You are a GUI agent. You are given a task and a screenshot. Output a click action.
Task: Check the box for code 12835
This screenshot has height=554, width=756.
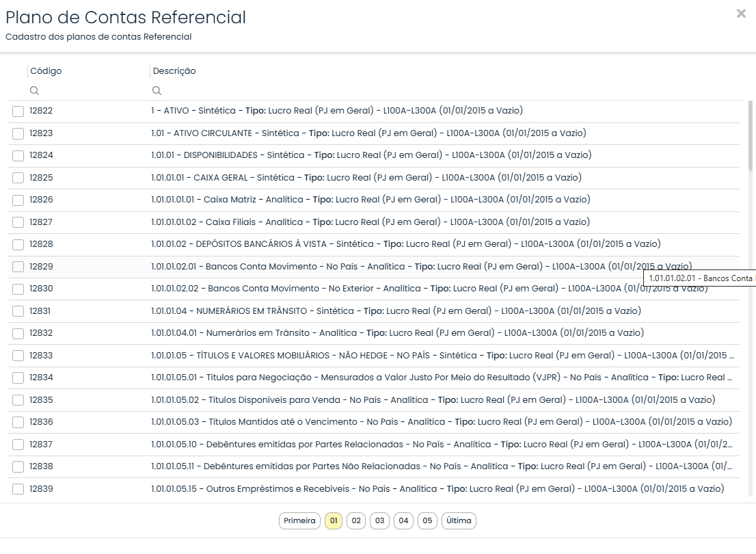point(18,400)
